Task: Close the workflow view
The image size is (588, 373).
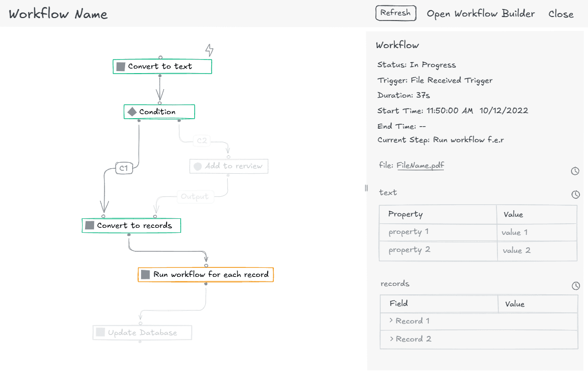Action: [x=560, y=14]
